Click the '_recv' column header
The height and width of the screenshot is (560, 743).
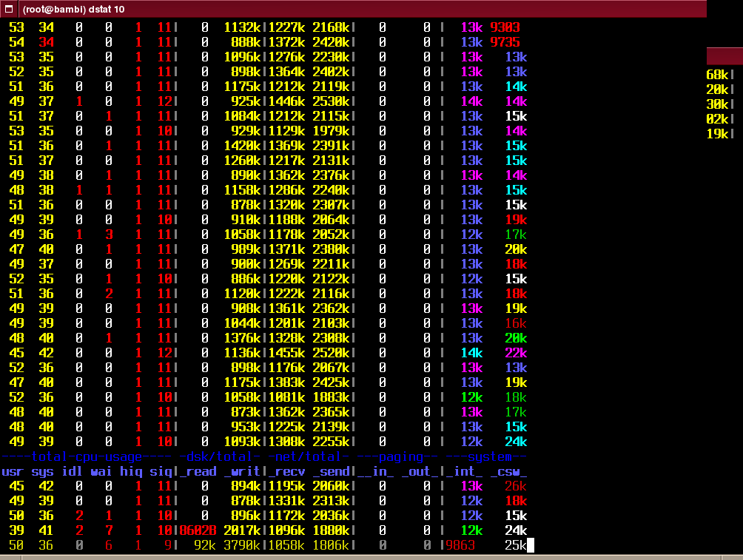(286, 471)
